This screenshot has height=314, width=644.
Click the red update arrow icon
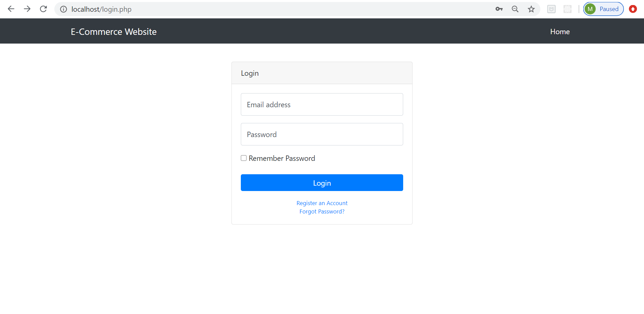[633, 9]
